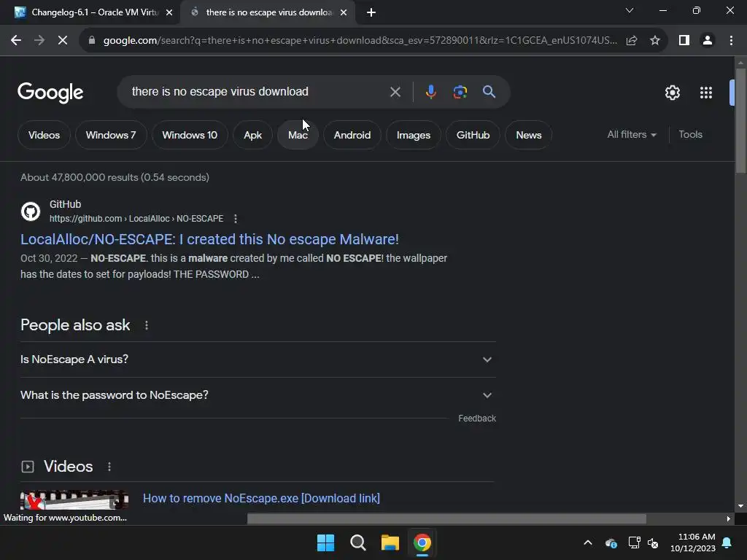Click the forward navigation arrow
Screen dimensions: 747x560
click(39, 41)
